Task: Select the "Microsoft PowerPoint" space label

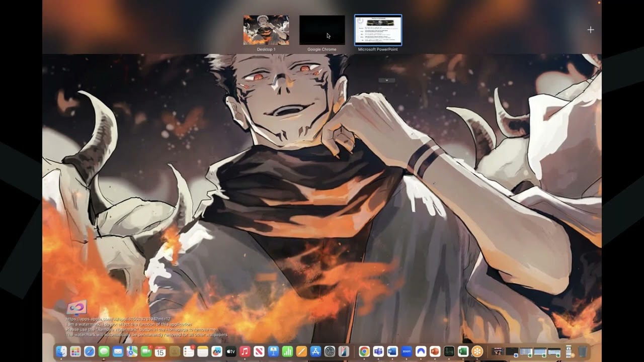Action: 378,49
